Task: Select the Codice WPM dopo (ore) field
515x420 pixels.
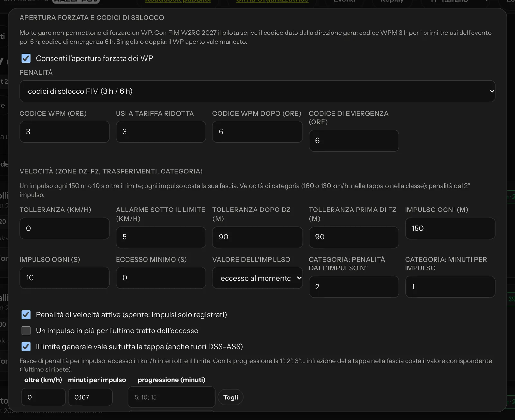Action: (x=257, y=132)
